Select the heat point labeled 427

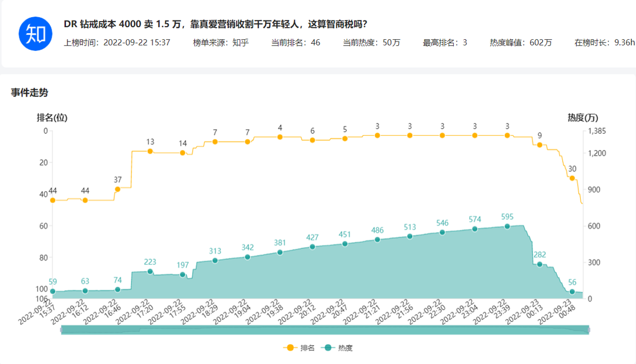click(312, 247)
